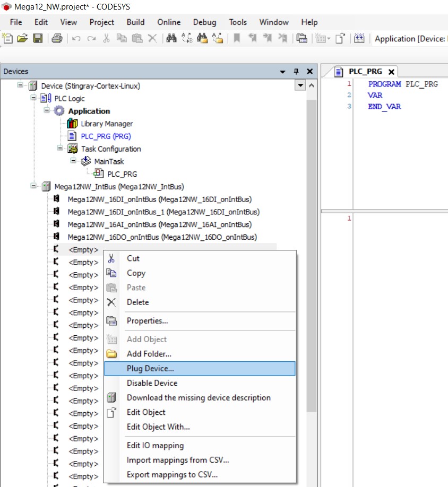Collapse the Application tree node
This screenshot has height=487, width=448.
(x=47, y=111)
